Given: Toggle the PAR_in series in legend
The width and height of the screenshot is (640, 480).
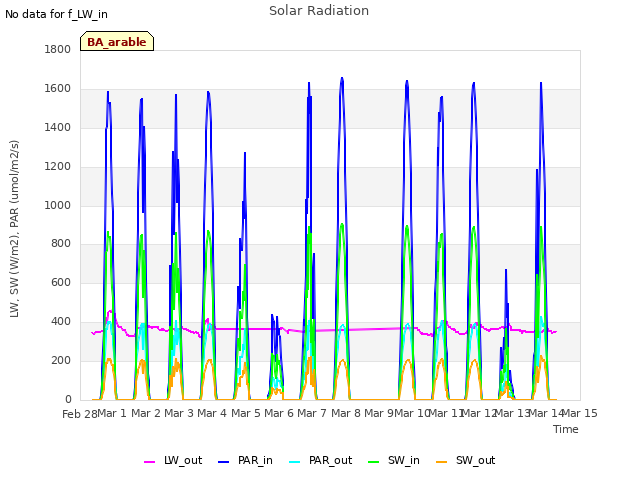Looking at the screenshot, I should coord(245,460).
